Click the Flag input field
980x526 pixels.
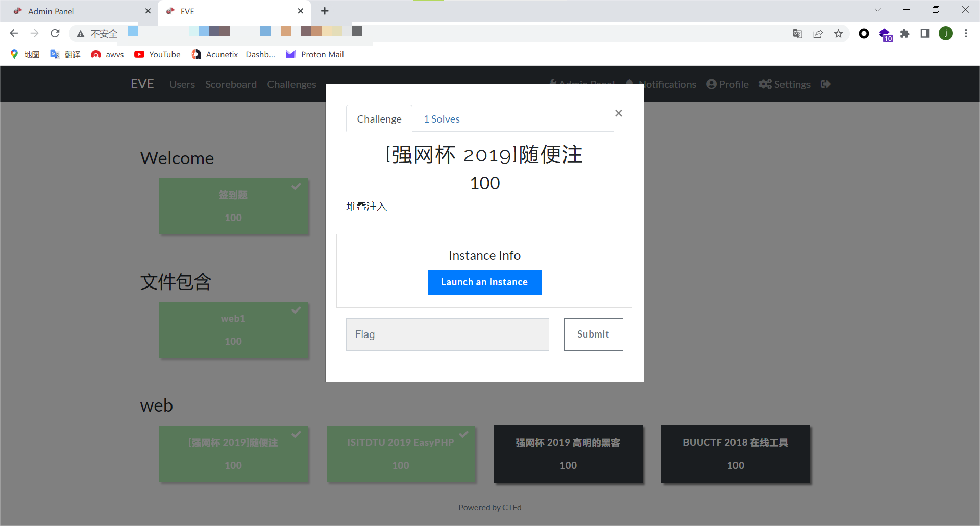coord(447,334)
